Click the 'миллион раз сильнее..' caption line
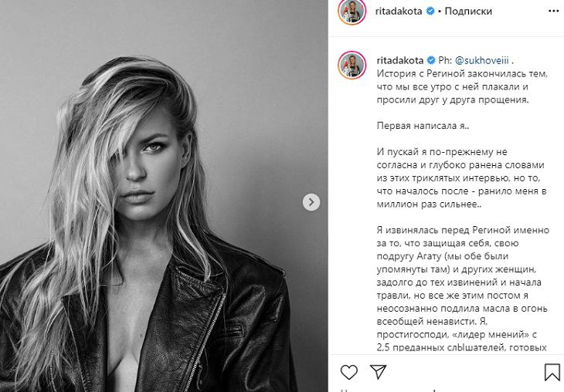 (x=429, y=204)
